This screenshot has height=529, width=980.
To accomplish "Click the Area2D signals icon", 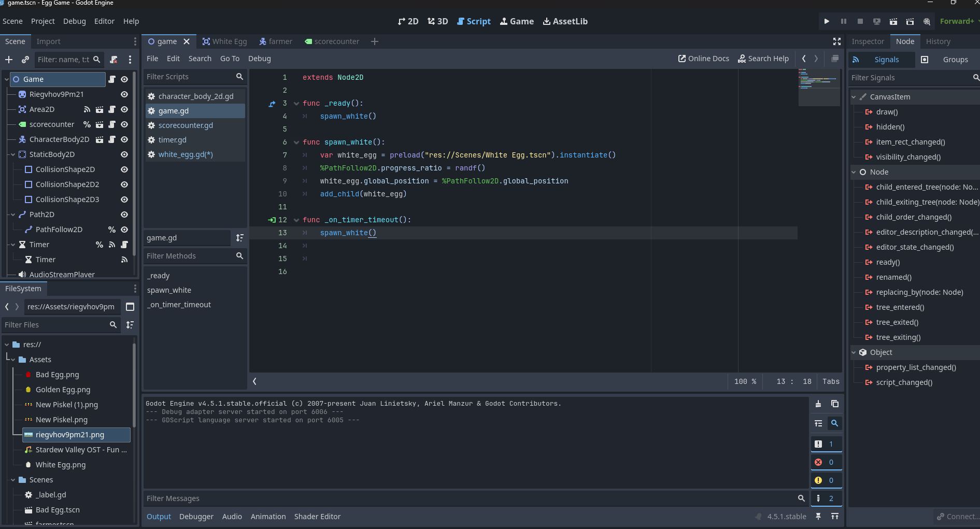I will tap(87, 109).
